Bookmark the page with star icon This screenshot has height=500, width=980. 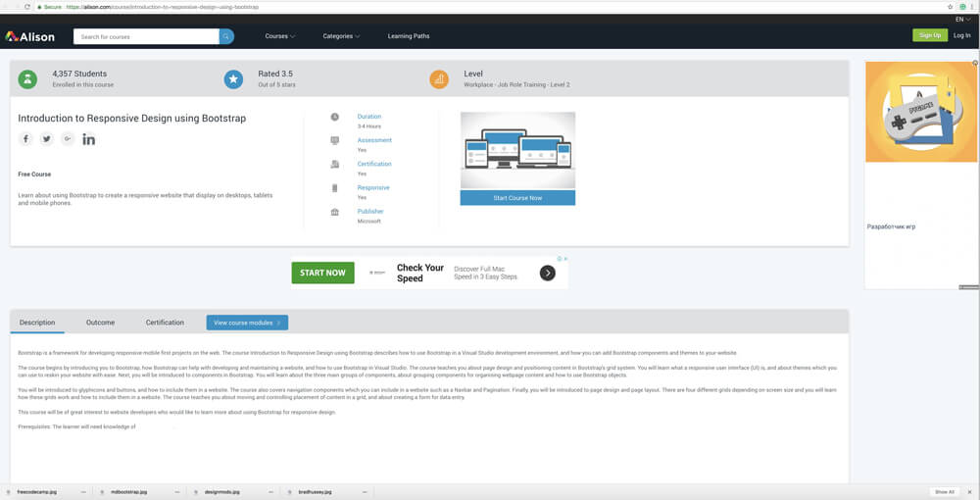pos(950,7)
